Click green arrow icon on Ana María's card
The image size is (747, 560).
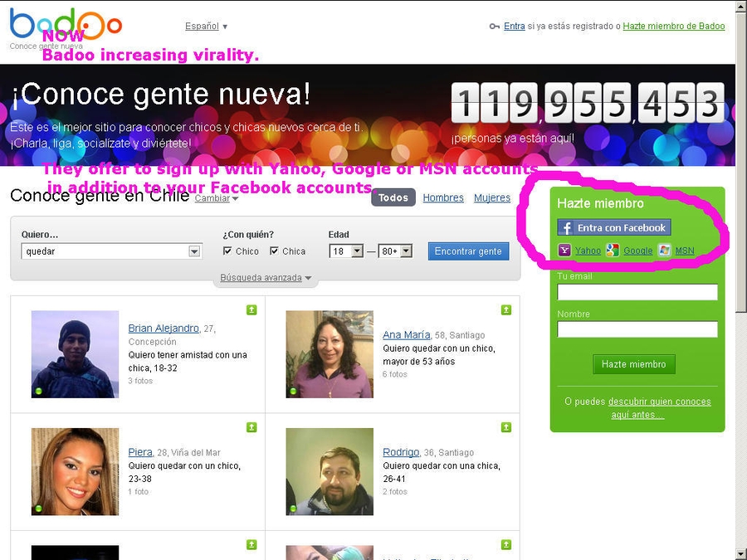click(x=506, y=310)
